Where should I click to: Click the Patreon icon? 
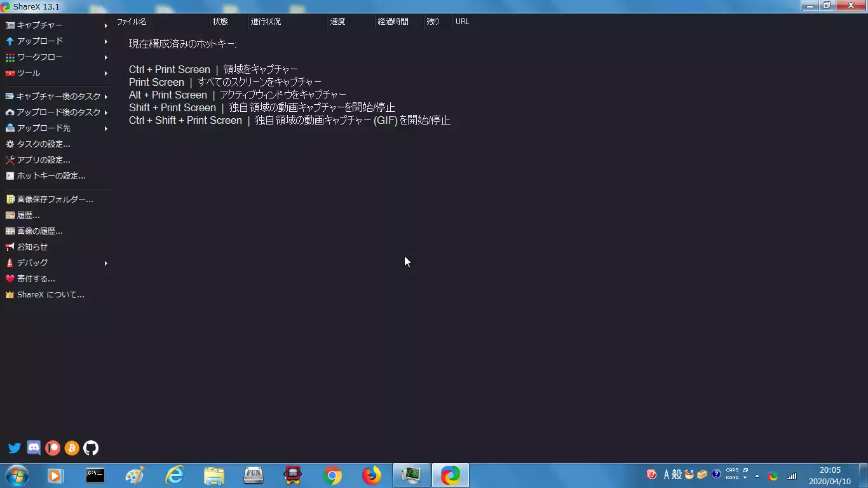pos(53,448)
